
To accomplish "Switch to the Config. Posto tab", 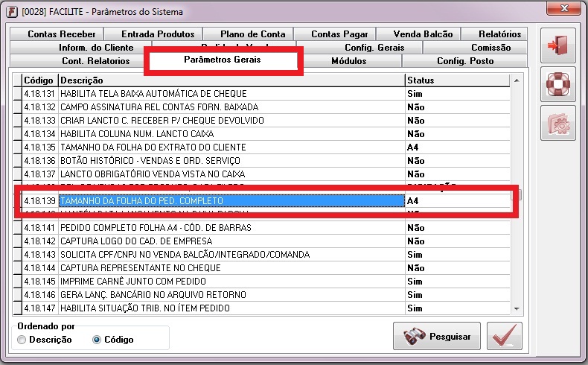I will point(465,61).
